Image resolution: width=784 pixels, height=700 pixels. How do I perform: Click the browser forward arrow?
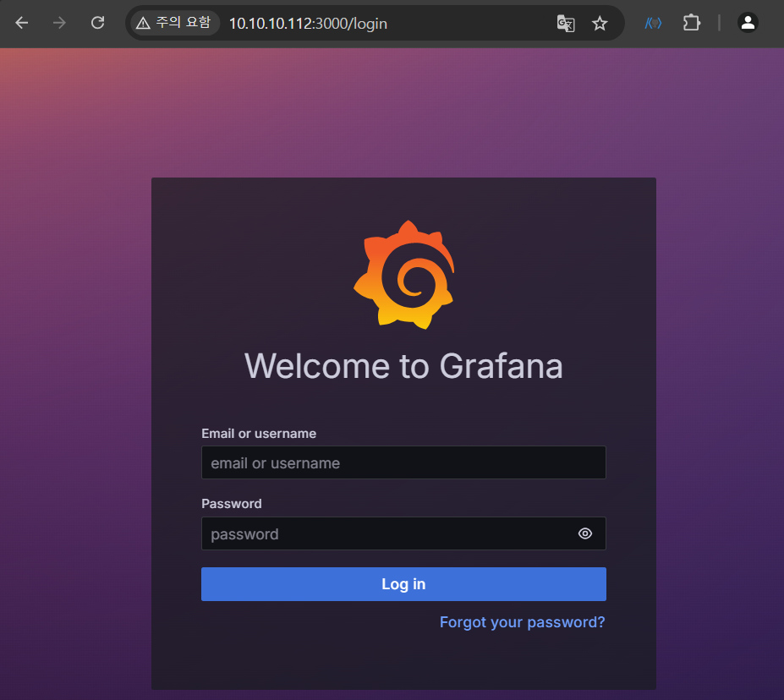click(59, 23)
